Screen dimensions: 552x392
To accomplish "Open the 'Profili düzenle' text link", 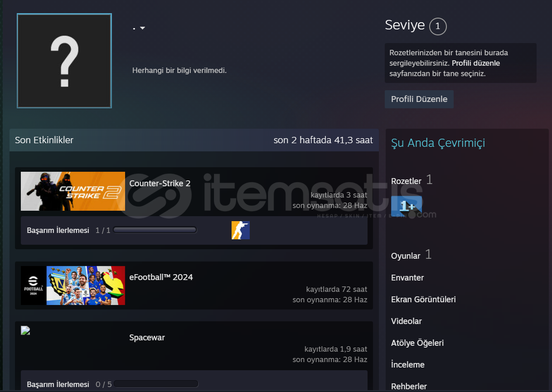I will click(476, 63).
